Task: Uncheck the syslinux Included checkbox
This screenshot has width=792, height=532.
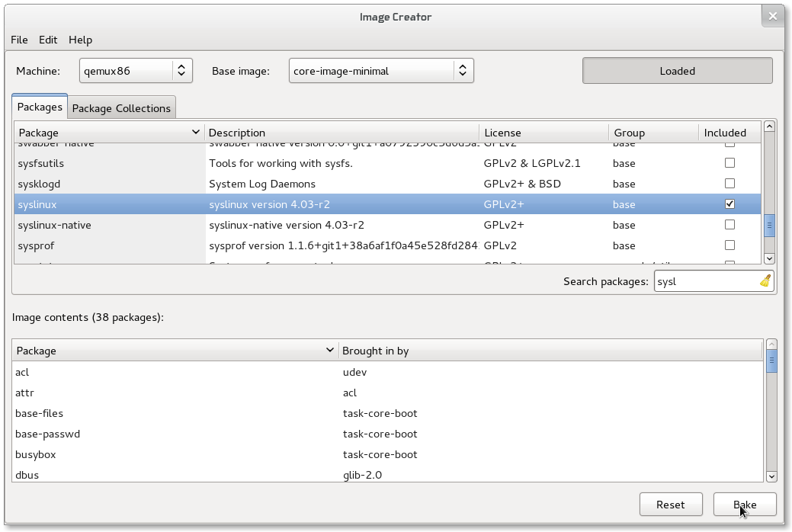Action: (x=729, y=204)
